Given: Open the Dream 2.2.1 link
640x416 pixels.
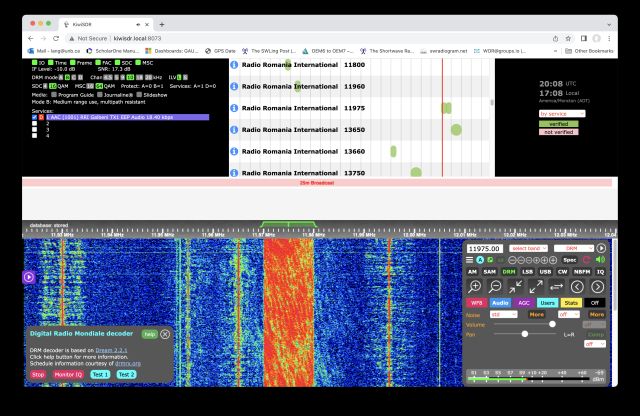Looking at the screenshot, I should coord(111,350).
